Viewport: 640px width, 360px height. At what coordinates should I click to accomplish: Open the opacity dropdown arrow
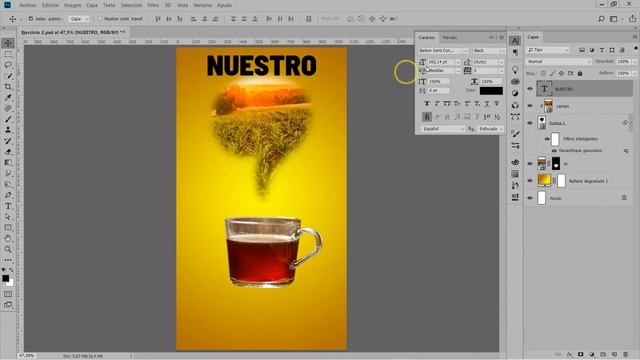pyautogui.click(x=634, y=61)
